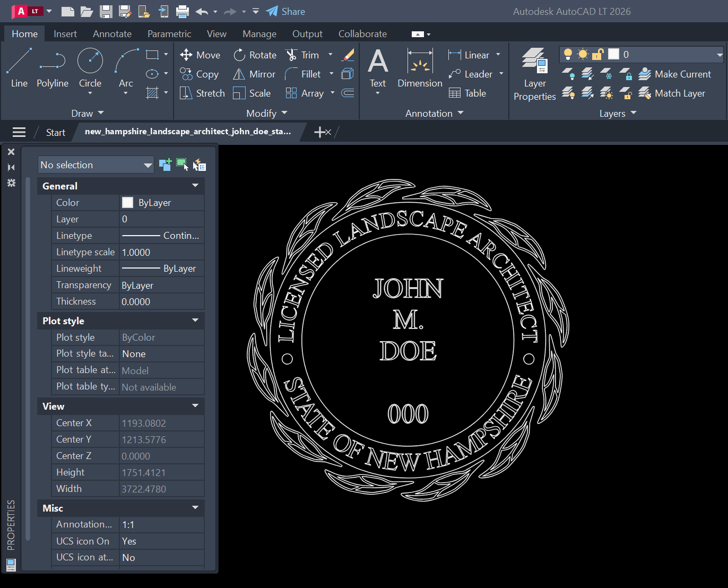Click the ByLayer color swatch

click(x=128, y=203)
